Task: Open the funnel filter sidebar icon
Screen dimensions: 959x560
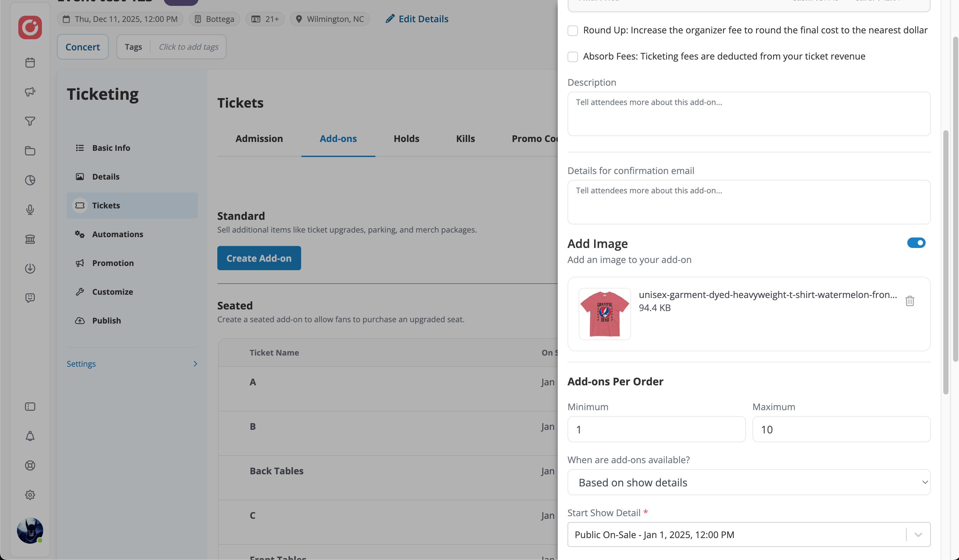Action: (x=30, y=121)
